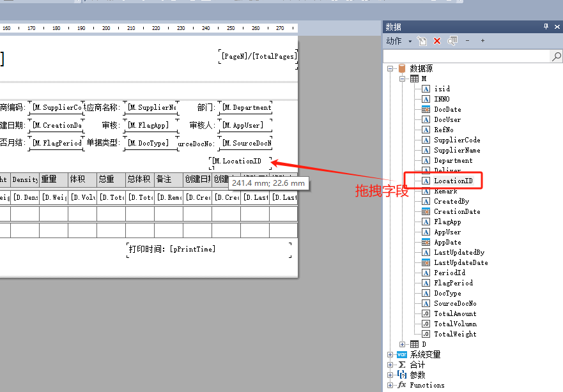
Task: Select the AppUser field in tree
Action: coord(447,232)
